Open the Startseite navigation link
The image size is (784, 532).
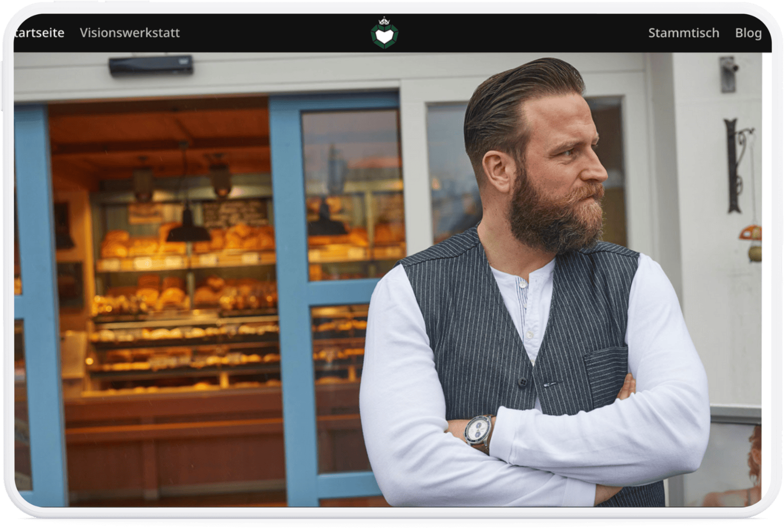coord(39,33)
